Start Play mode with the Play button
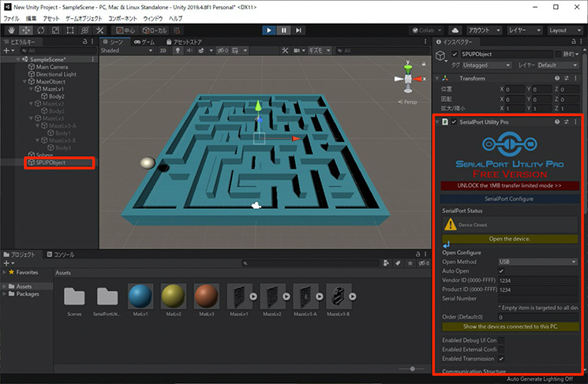The height and width of the screenshot is (384, 588). click(x=268, y=30)
